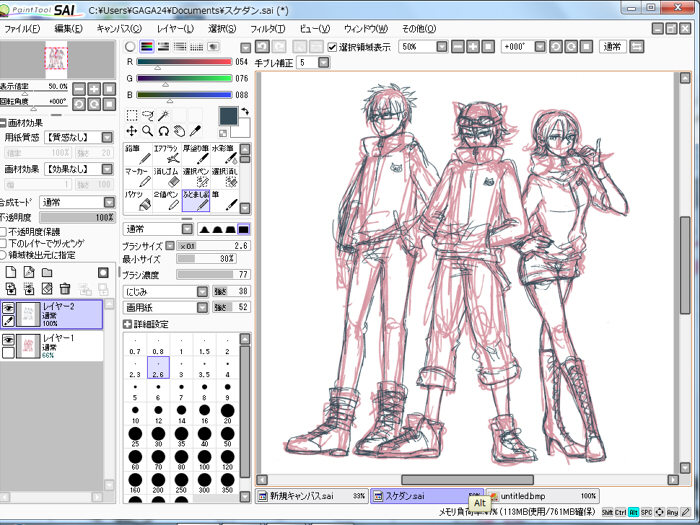Delete the selected layer with trash icon
700x525 pixels.
coord(65,288)
